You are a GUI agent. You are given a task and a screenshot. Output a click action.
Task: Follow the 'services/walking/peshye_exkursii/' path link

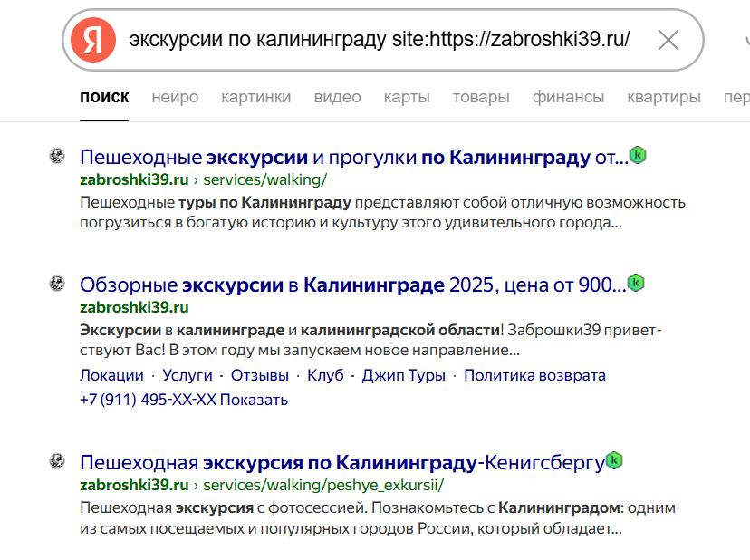click(x=323, y=485)
